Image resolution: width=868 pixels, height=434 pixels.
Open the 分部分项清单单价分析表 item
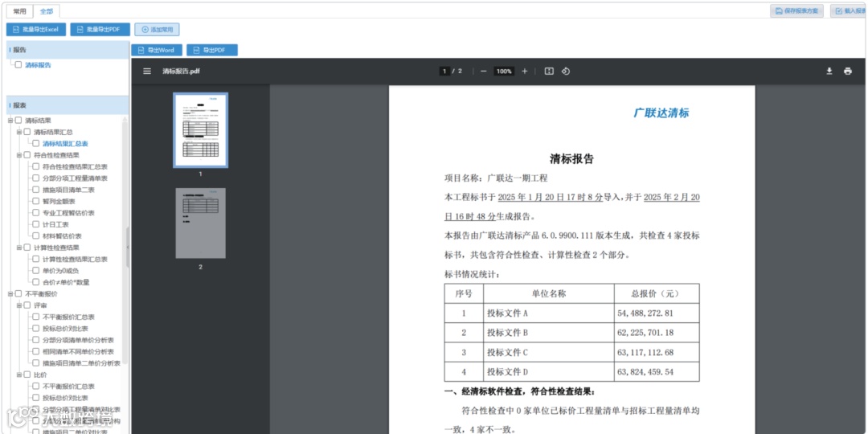78,340
